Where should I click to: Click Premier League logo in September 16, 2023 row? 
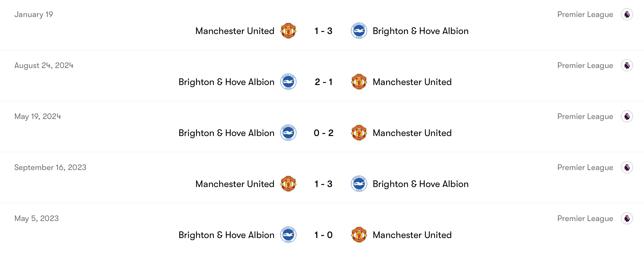coord(627,168)
